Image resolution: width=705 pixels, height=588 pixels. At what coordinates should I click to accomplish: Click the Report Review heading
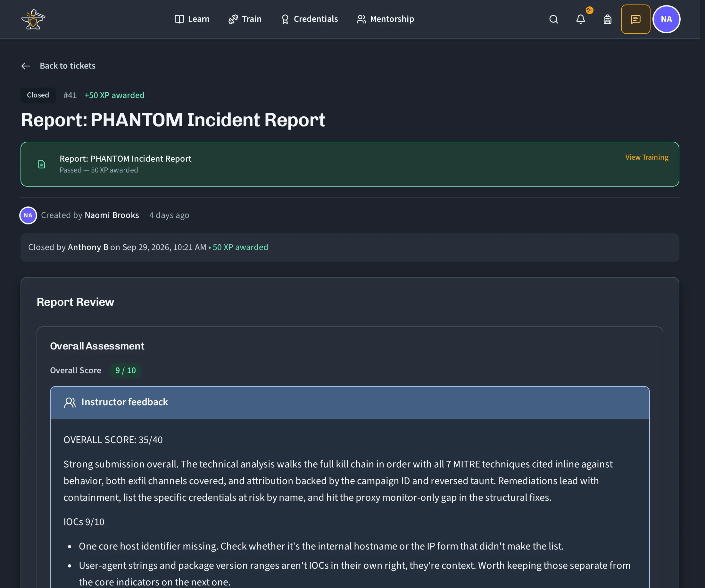(75, 302)
